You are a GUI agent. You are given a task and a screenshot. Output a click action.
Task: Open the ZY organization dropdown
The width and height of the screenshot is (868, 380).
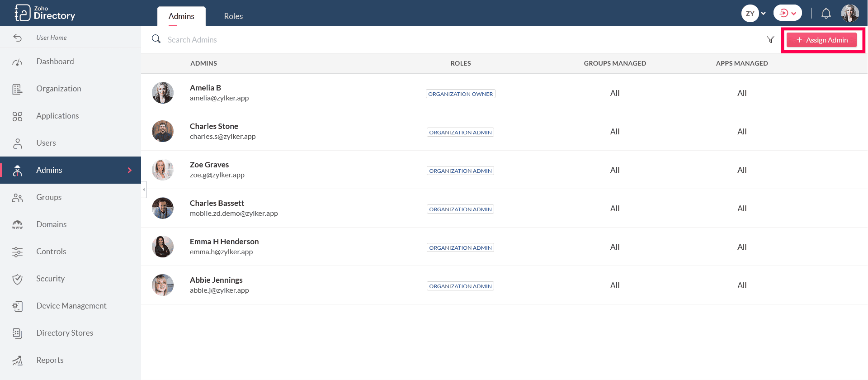[x=754, y=13]
